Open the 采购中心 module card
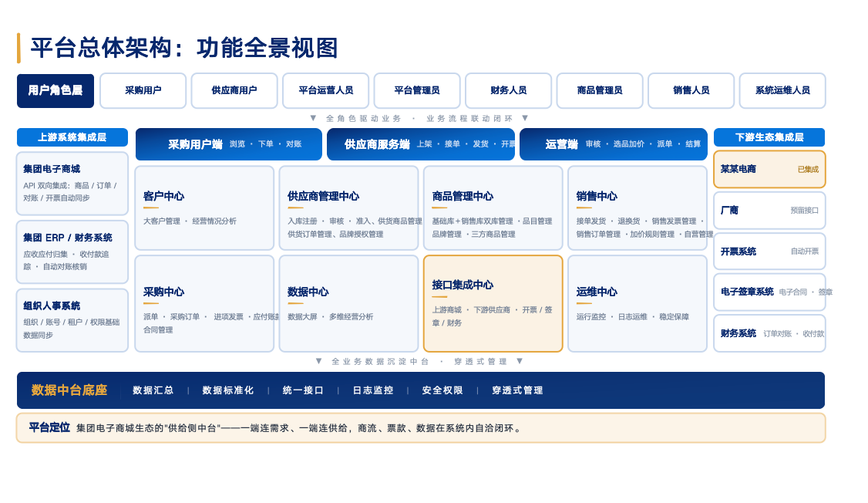The width and height of the screenshot is (868, 503). pos(204,303)
